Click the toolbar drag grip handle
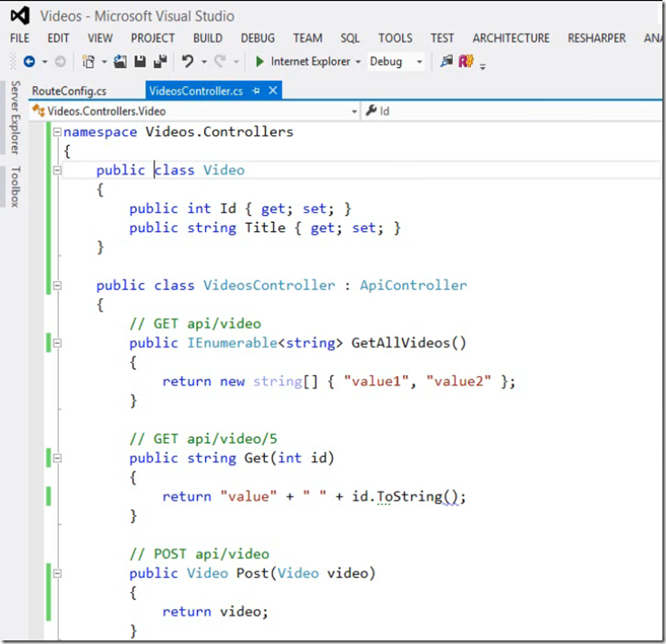 click(x=13, y=62)
